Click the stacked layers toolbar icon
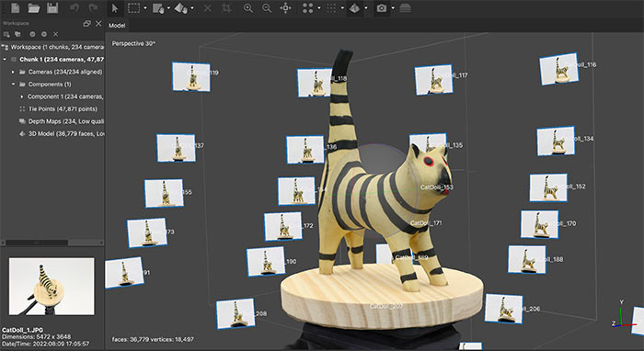 click(x=406, y=8)
